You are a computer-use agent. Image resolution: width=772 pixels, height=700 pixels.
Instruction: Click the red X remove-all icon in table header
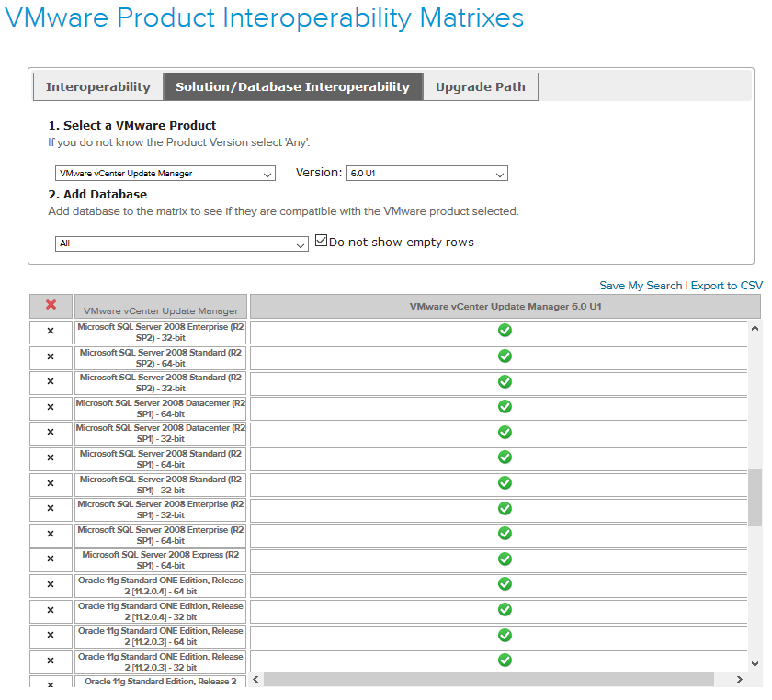point(51,305)
